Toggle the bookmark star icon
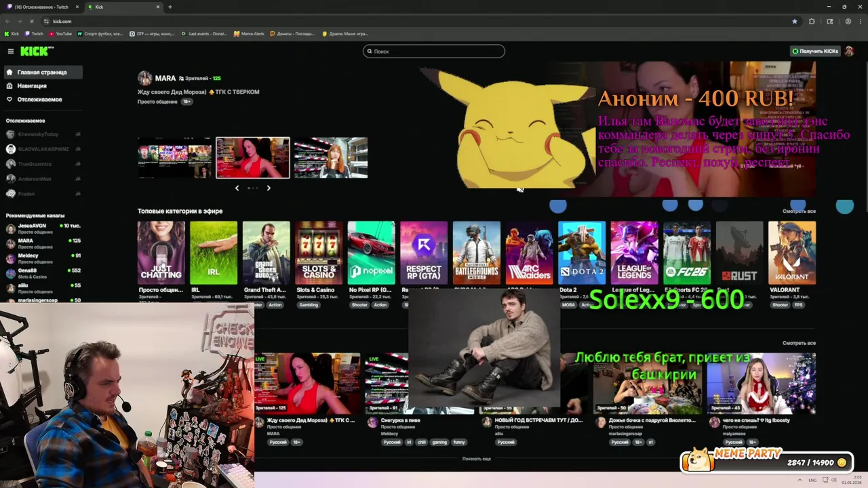The height and width of the screenshot is (488, 868). (x=795, y=21)
